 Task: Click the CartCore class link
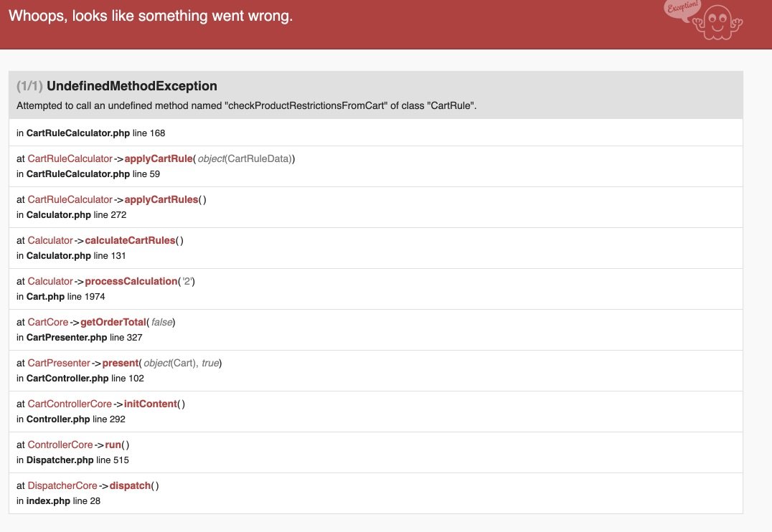pos(48,322)
